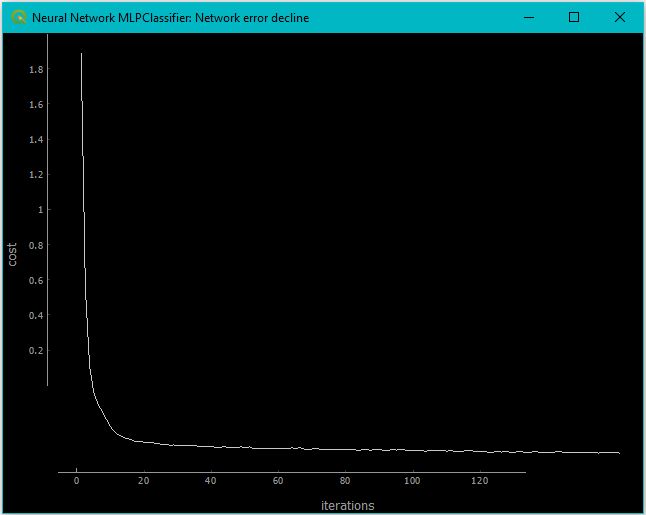Click the 1.4 tick on the cost axis
Viewport: 646px width, 515px height.
tap(36, 140)
